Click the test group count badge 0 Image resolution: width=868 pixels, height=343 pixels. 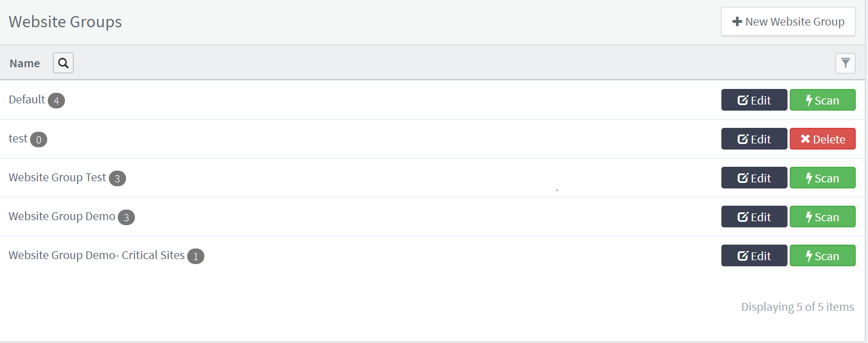point(38,140)
